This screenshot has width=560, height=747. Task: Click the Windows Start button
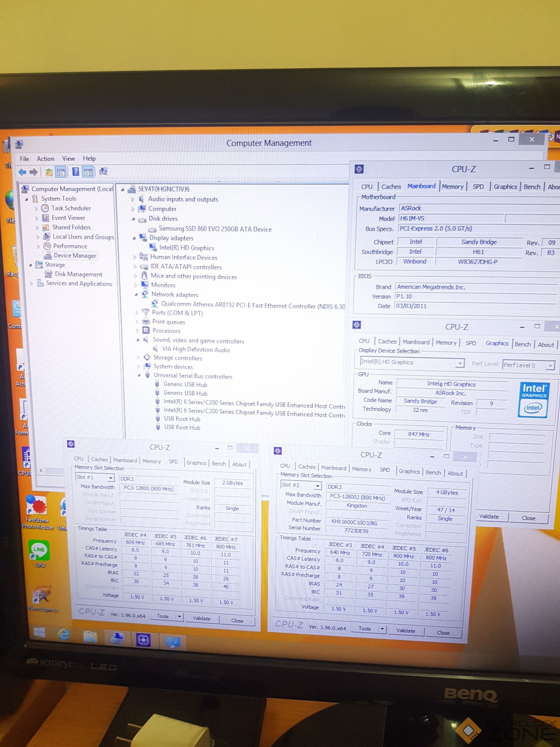39,633
